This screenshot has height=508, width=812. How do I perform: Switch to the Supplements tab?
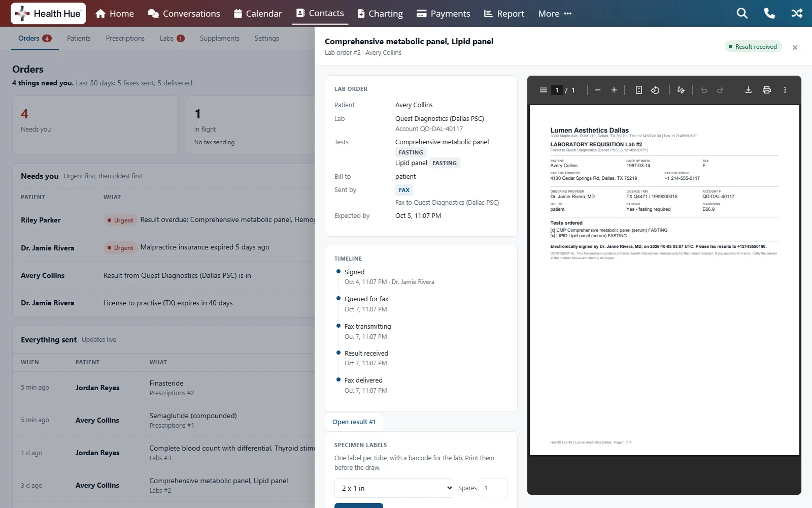point(220,38)
